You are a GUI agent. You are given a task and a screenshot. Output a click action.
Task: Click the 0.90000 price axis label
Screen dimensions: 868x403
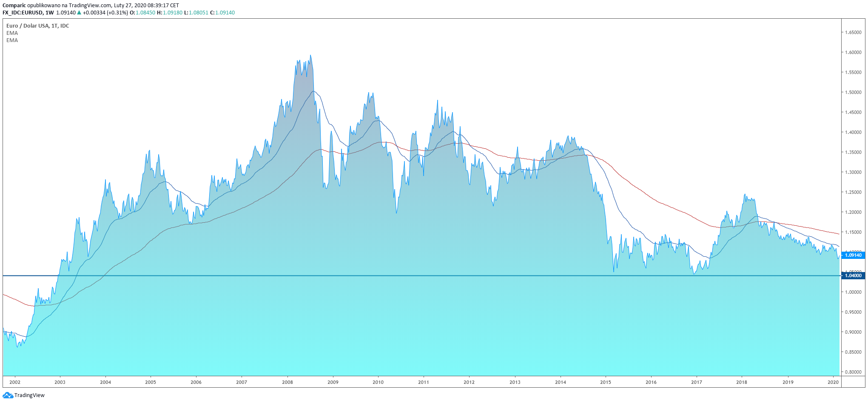click(x=853, y=332)
